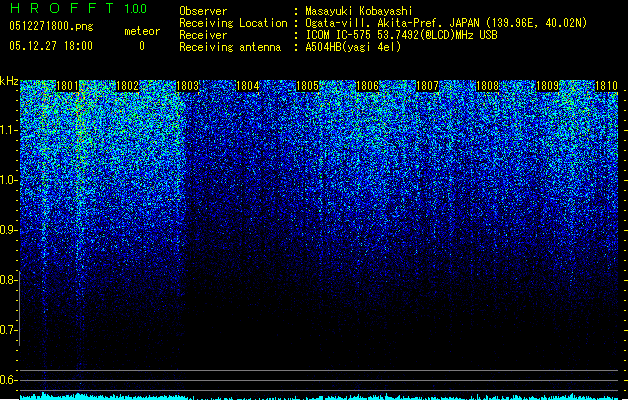
Task: Click the meteor label
Action: [x=142, y=31]
